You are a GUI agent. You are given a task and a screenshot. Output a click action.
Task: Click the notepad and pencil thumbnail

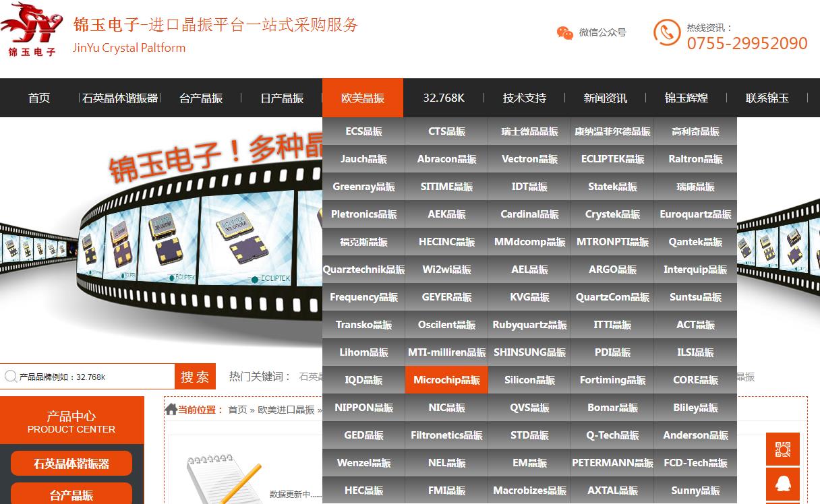pos(223,478)
